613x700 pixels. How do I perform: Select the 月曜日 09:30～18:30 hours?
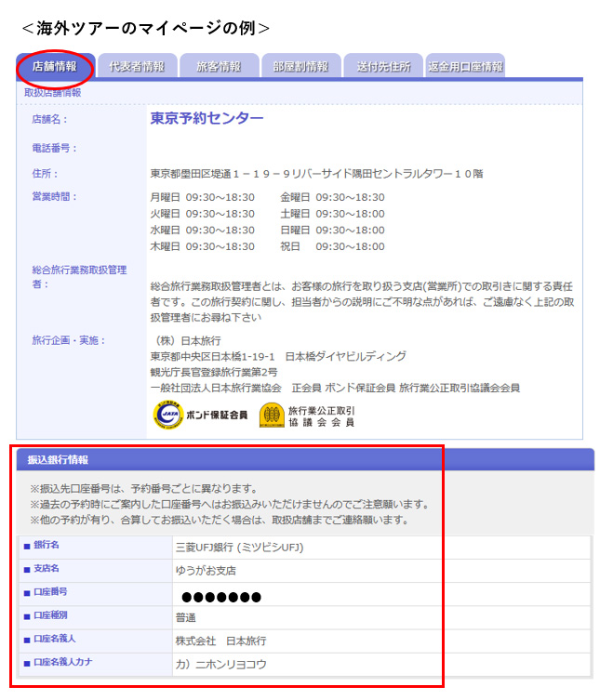(203, 197)
